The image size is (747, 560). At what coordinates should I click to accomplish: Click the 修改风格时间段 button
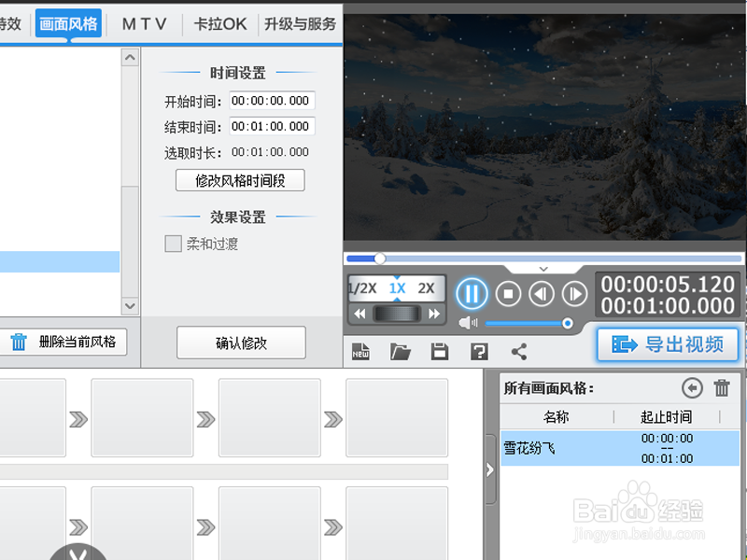(x=240, y=180)
